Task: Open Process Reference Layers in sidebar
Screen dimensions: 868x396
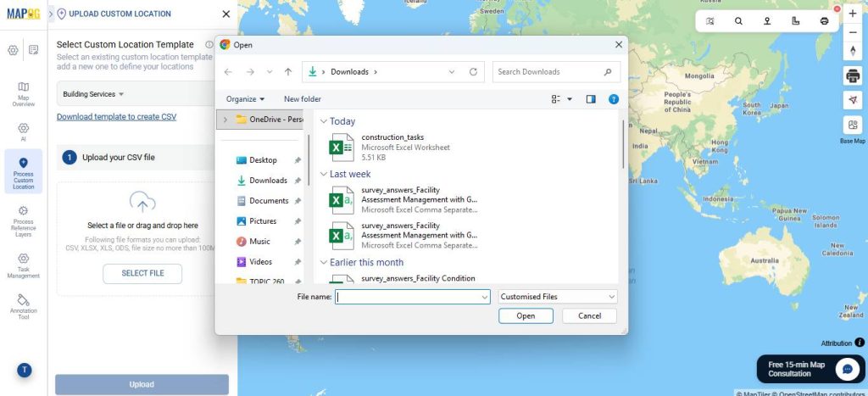Action: [23, 221]
